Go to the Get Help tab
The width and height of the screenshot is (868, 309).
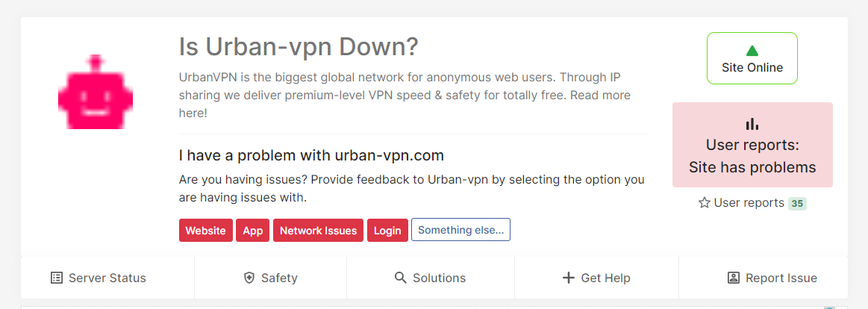tap(605, 278)
